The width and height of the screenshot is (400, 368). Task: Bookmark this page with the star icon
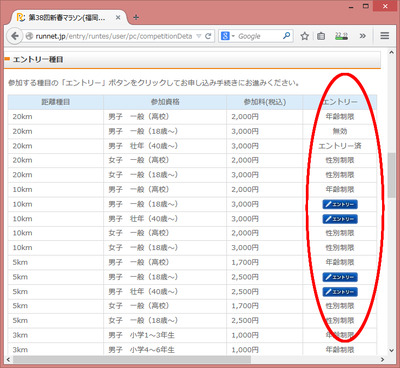304,36
